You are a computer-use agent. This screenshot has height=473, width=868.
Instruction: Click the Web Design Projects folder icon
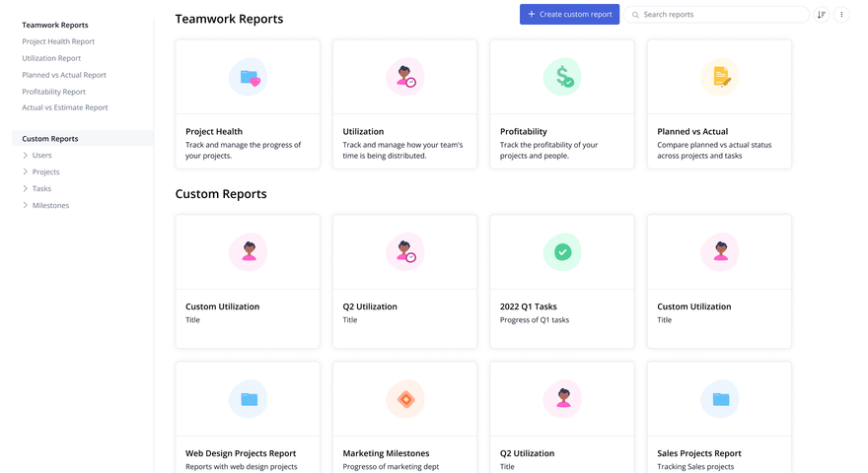(x=248, y=399)
